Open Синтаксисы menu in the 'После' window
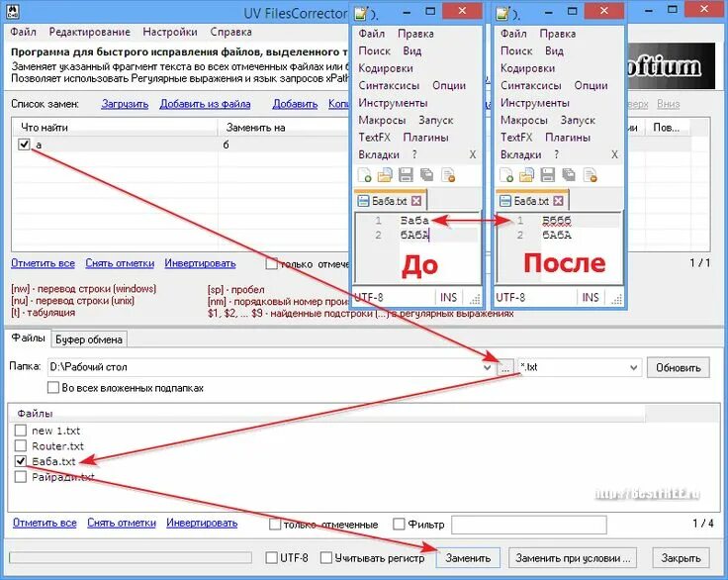This screenshot has width=728, height=580. [530, 85]
